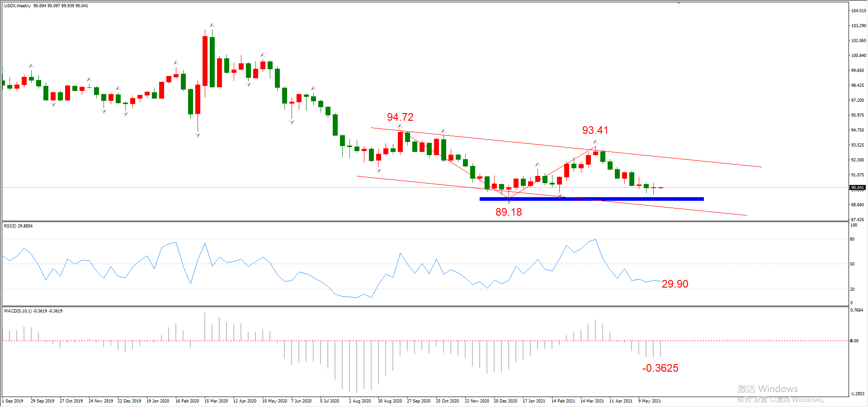Click the RSI(5) indicator label
The image size is (868, 407).
[18, 226]
